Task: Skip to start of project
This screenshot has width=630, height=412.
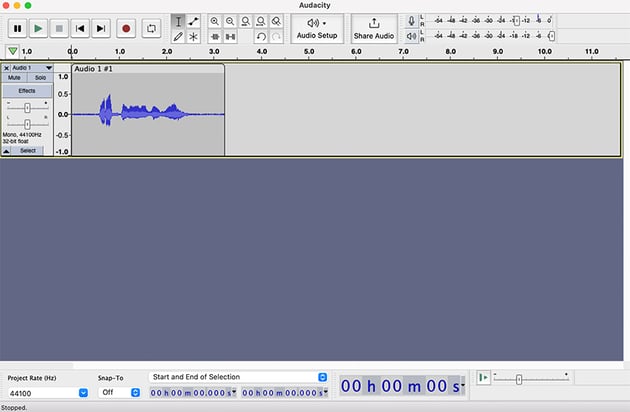Action: click(80, 28)
